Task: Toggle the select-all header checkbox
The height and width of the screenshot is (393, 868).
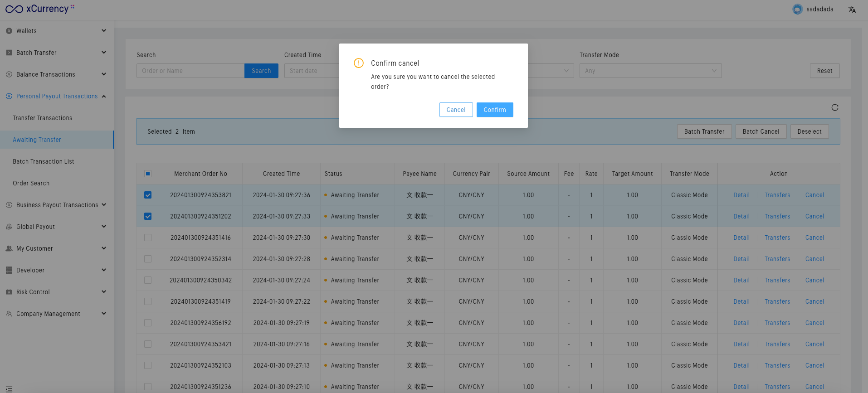Action: pyautogui.click(x=148, y=174)
